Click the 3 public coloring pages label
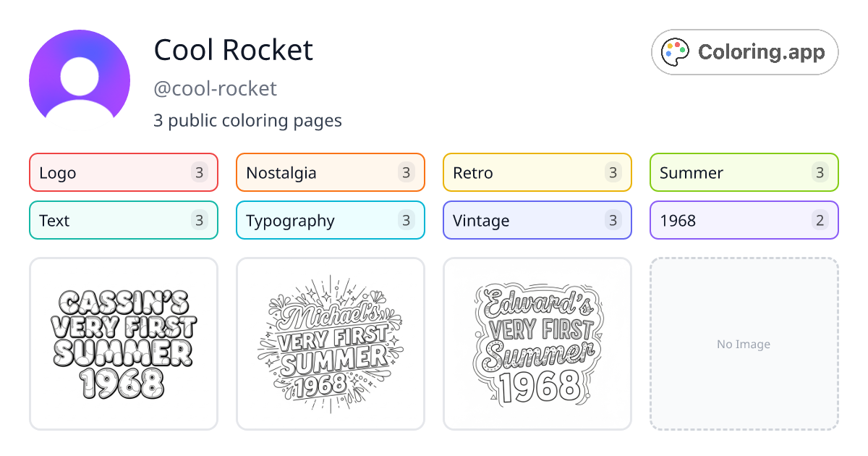 click(247, 120)
